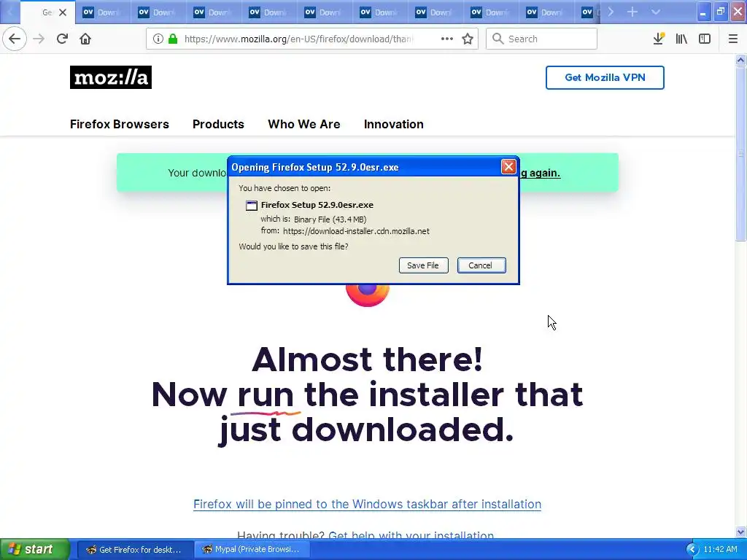Go back to the previous page
747x560 pixels.
coord(15,39)
